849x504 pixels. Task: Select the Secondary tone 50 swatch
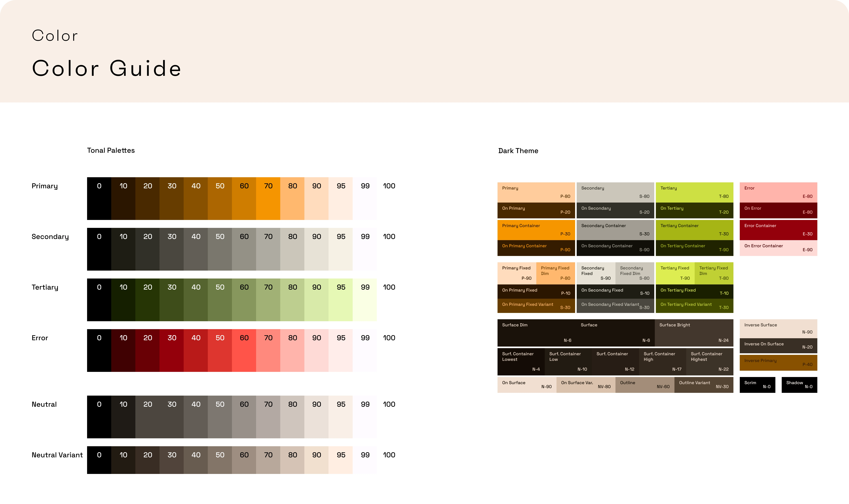220,249
